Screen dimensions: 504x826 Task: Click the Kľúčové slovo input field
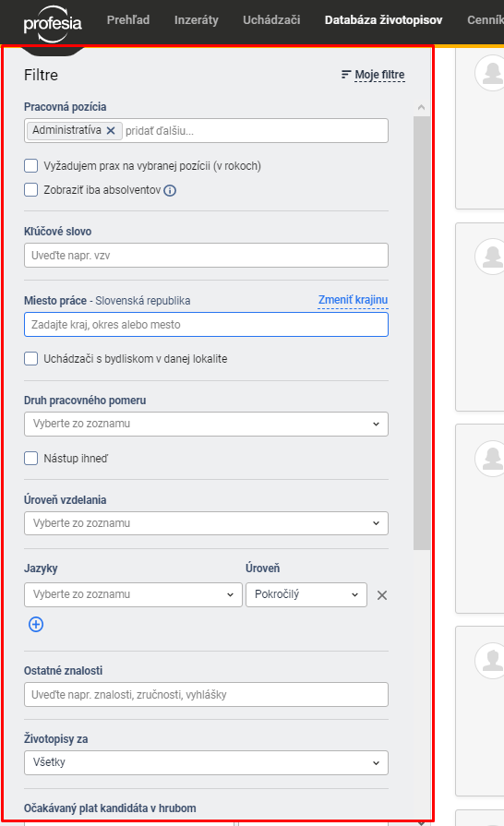click(x=206, y=256)
